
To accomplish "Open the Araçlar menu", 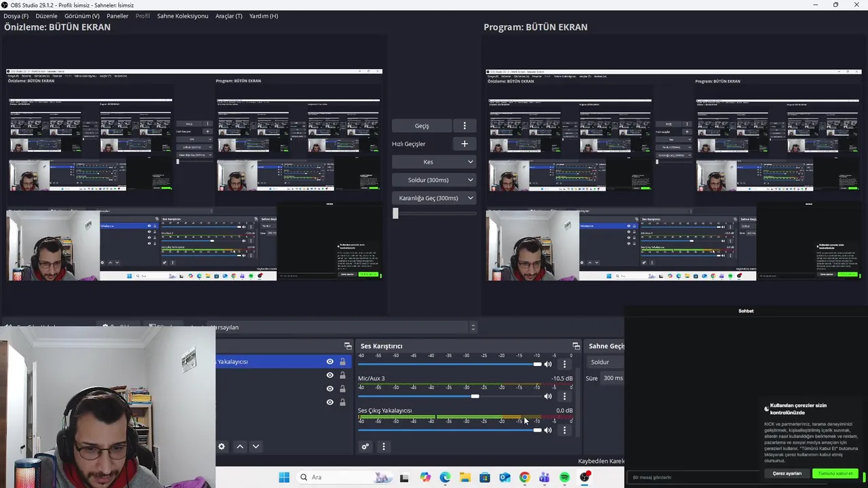I will pyautogui.click(x=229, y=16).
